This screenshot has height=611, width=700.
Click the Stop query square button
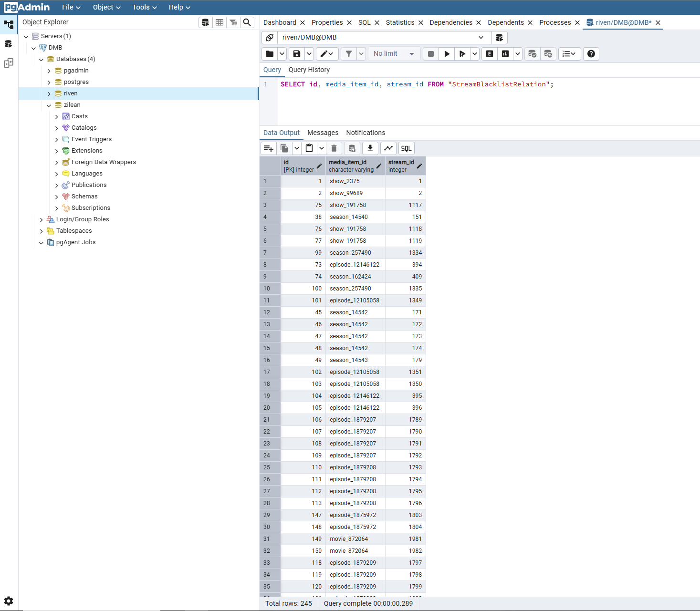click(431, 54)
